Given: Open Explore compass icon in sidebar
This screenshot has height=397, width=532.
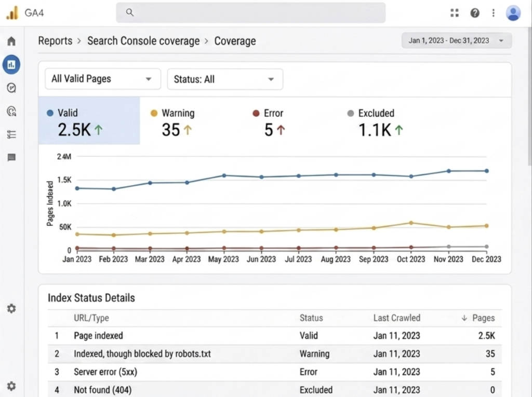Looking at the screenshot, I should 11,88.
